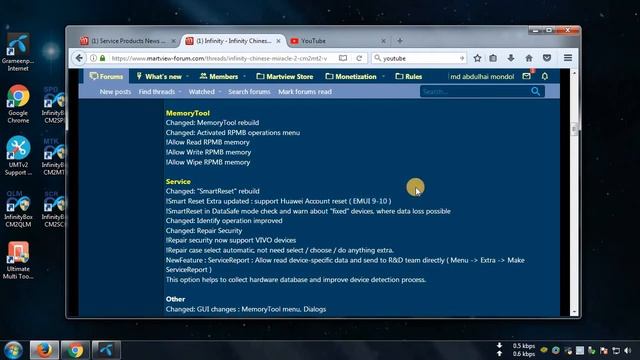The width and height of the screenshot is (640, 360).
Task: Open the bookmarks list clipboard icon
Action: coord(493,58)
